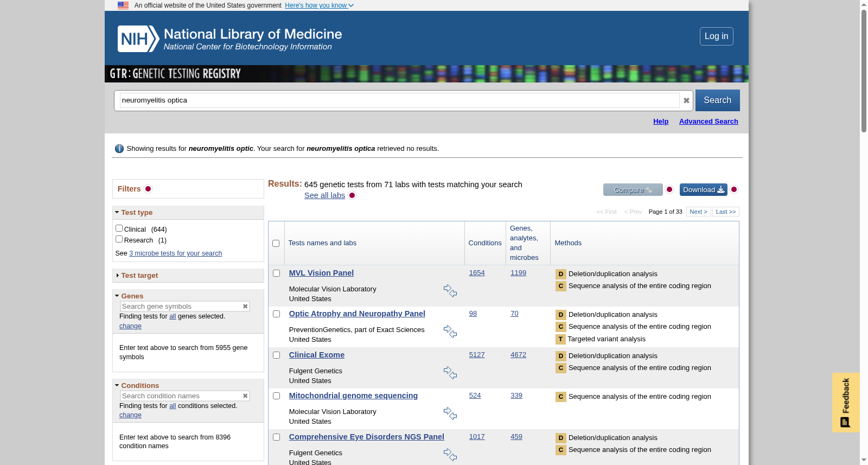Click See all labs link
Image resolution: width=868 pixels, height=465 pixels.
pos(324,195)
